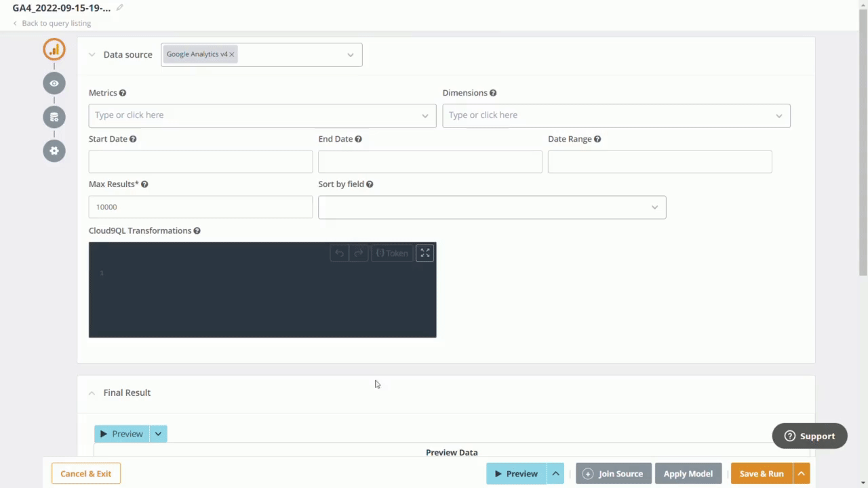Image resolution: width=868 pixels, height=488 pixels.
Task: Click the Apply Model button
Action: (x=688, y=474)
